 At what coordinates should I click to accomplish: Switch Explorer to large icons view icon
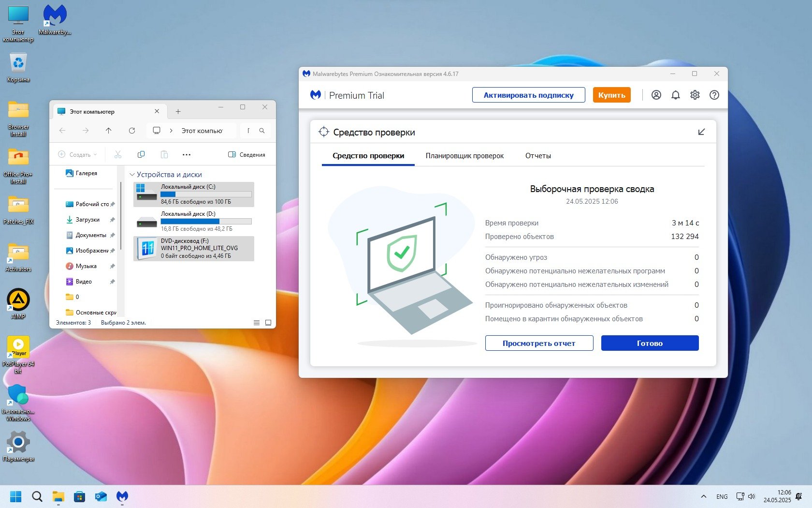268,323
